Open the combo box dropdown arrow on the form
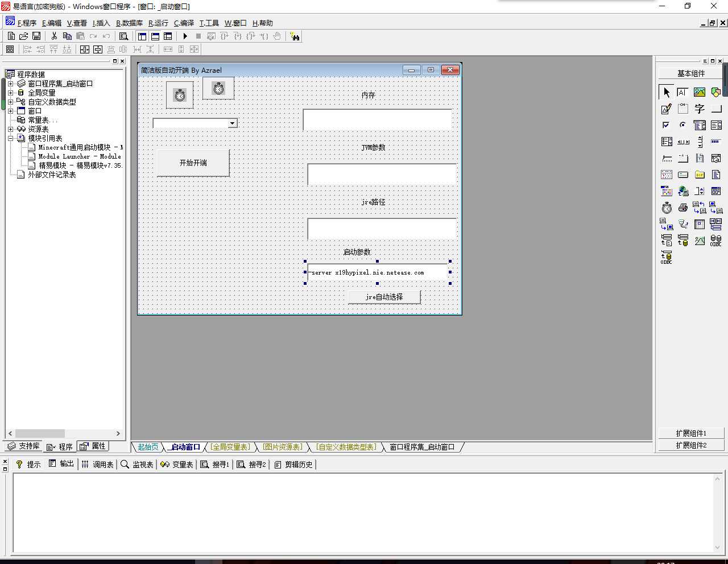 tap(232, 123)
